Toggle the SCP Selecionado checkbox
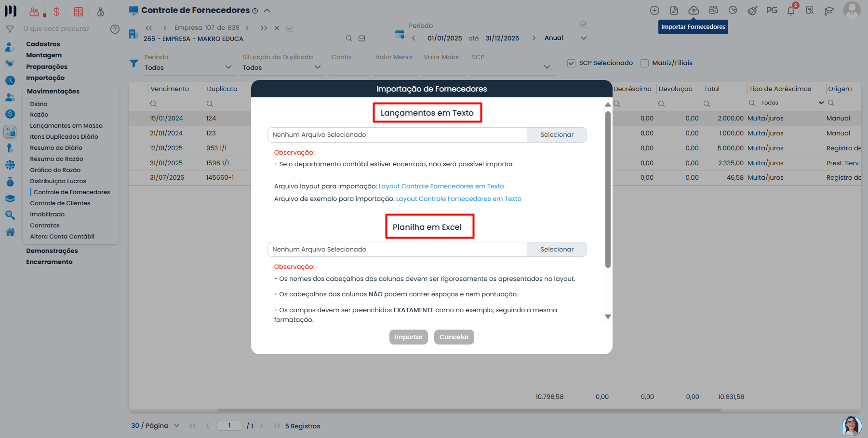This screenshot has width=868, height=438. (x=571, y=63)
